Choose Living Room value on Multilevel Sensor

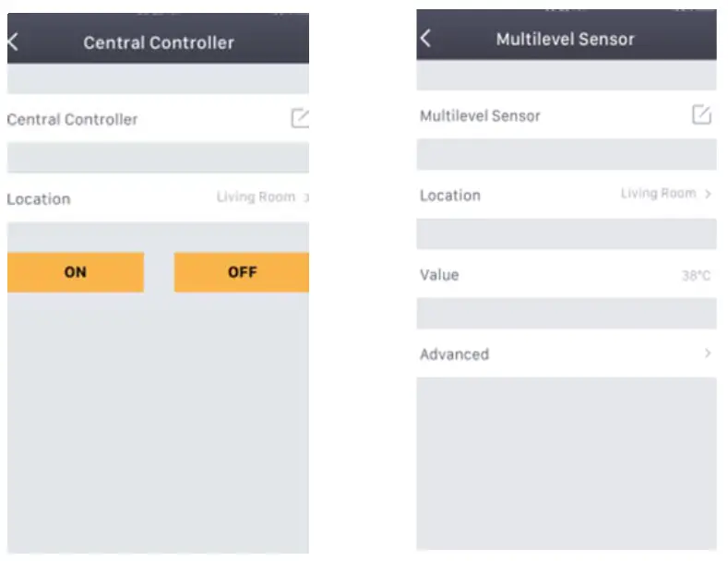[x=658, y=193]
